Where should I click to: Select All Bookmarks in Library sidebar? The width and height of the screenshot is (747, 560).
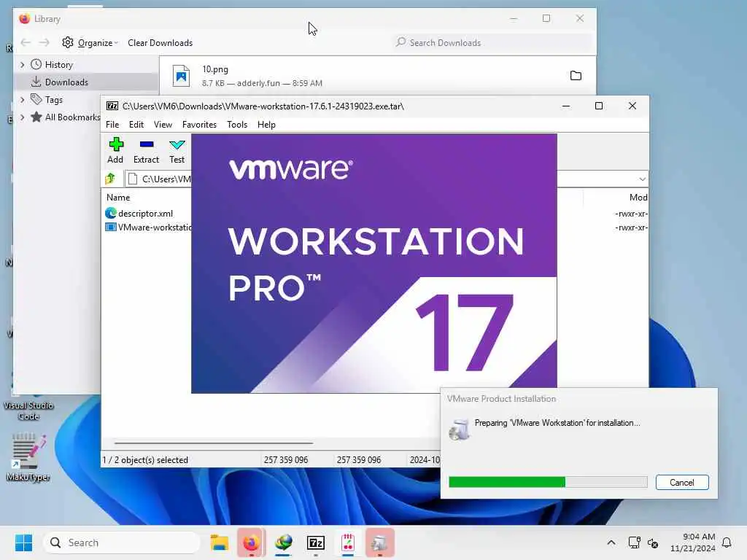click(x=65, y=117)
